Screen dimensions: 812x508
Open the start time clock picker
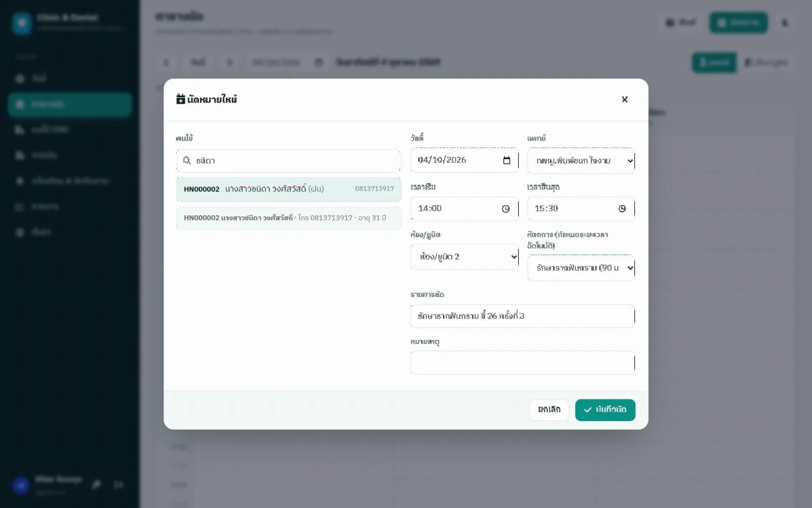click(x=505, y=209)
